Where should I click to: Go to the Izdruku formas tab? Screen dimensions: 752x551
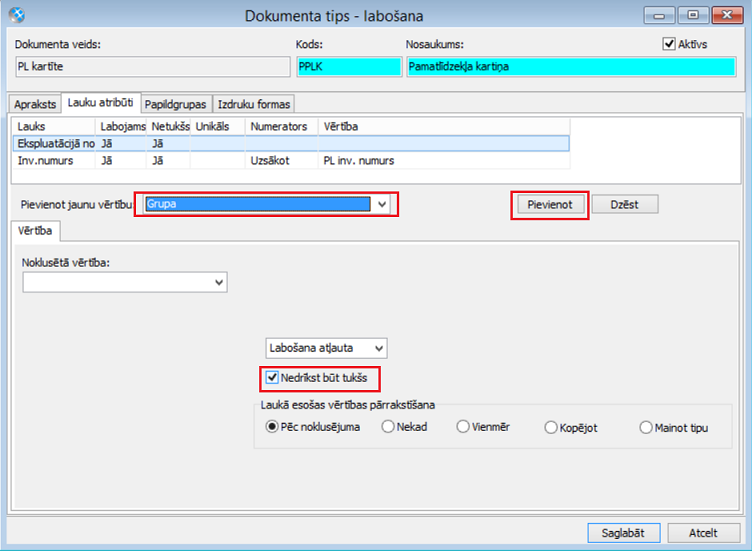[254, 104]
